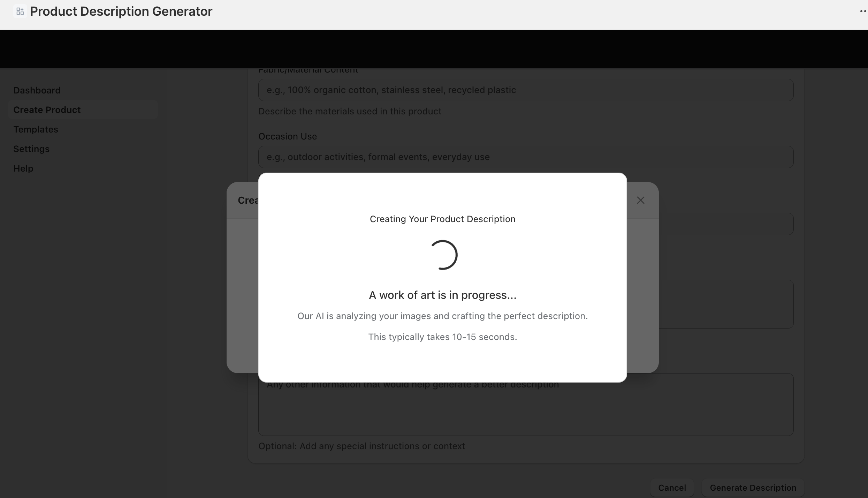Go to Dashboard in the sidebar
Viewport: 868px width, 498px height.
37,90
